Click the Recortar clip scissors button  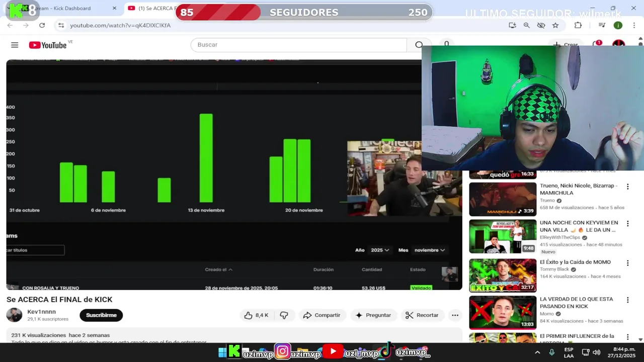pos(422,315)
